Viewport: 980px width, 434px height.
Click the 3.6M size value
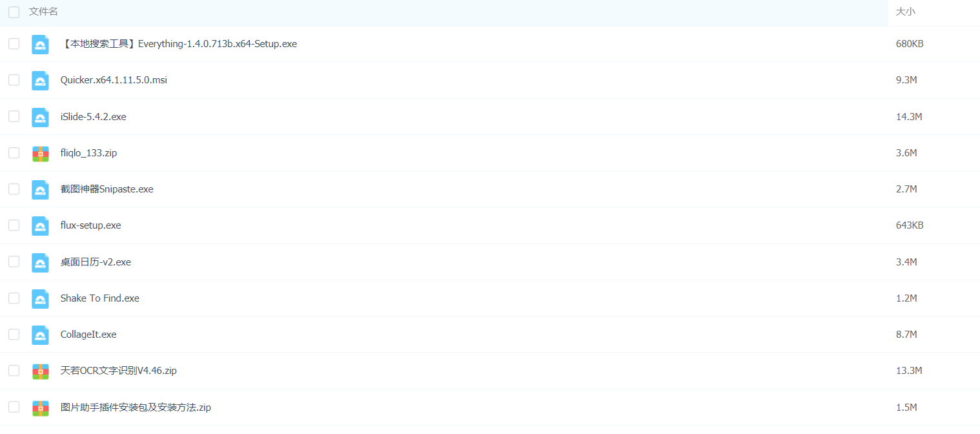tap(906, 153)
